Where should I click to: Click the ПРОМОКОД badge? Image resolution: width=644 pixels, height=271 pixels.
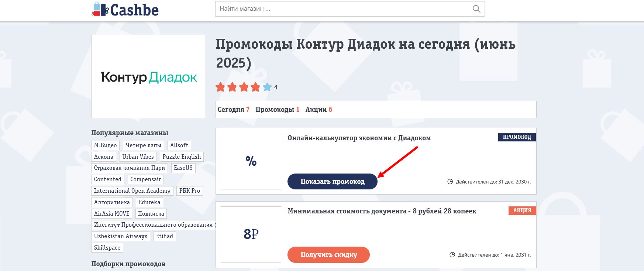click(517, 137)
